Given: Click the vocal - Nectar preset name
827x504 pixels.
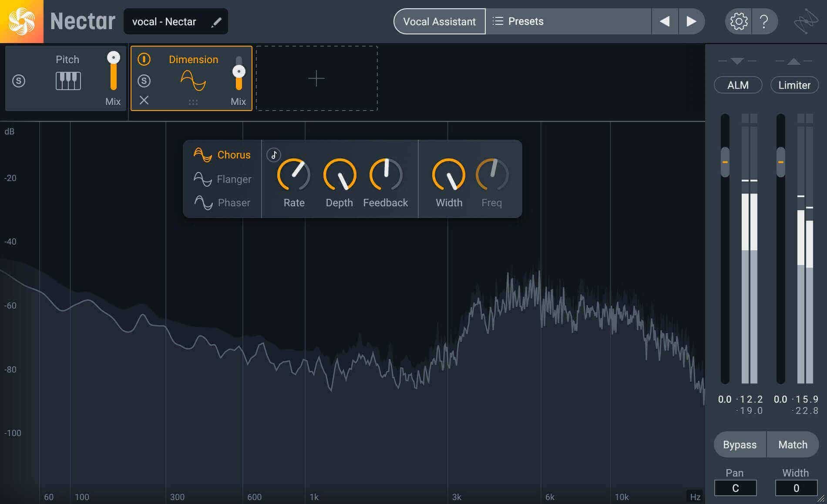Looking at the screenshot, I should [164, 22].
